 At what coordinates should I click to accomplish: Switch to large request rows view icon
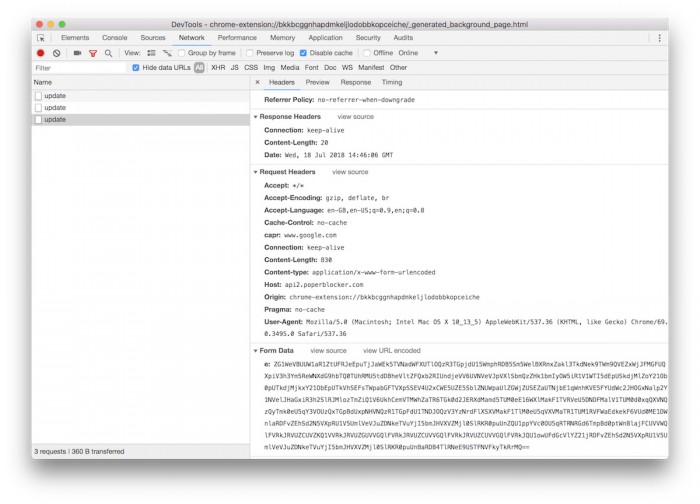click(151, 53)
